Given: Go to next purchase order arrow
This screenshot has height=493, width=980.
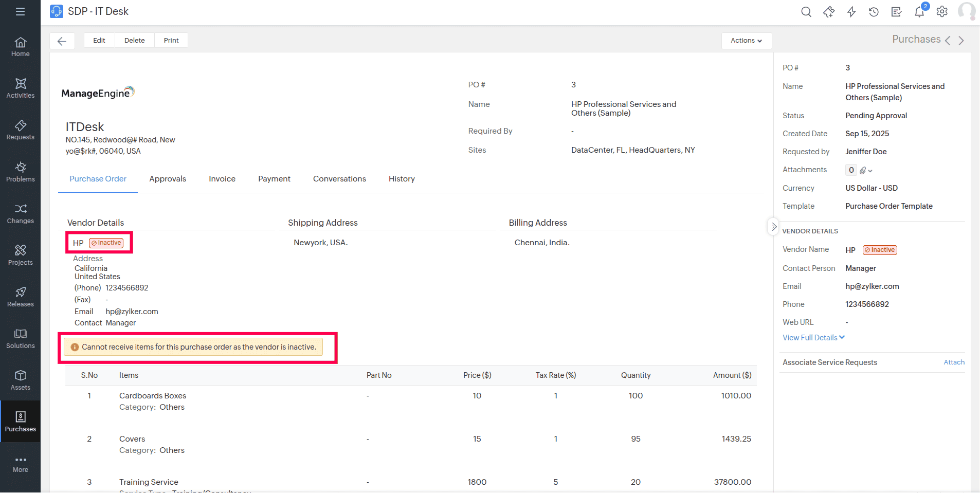Looking at the screenshot, I should (961, 41).
